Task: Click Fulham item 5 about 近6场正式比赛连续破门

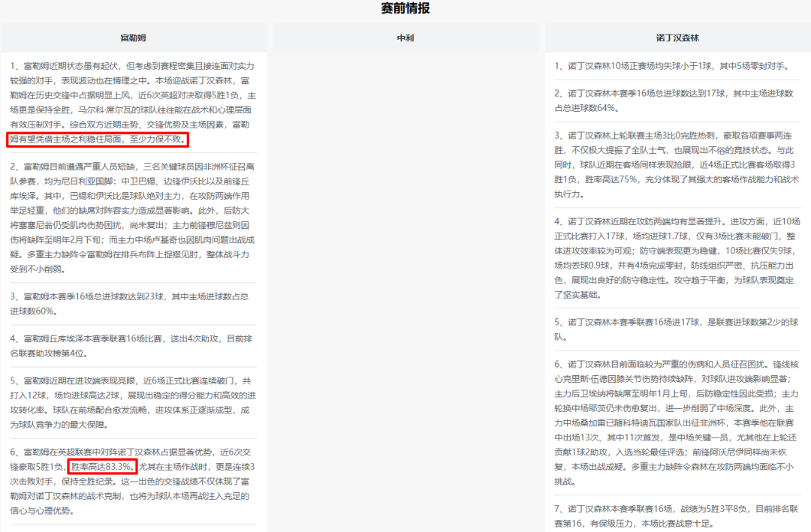Action: 133,402
